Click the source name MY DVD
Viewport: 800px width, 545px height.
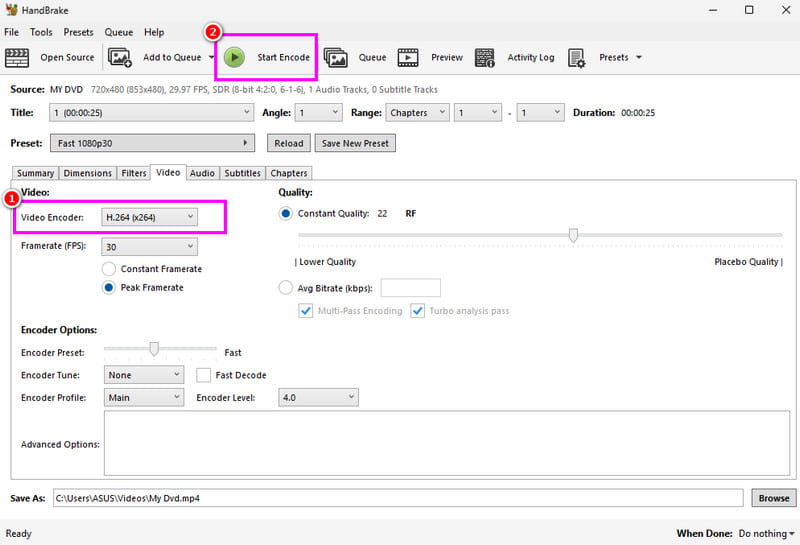pos(66,90)
